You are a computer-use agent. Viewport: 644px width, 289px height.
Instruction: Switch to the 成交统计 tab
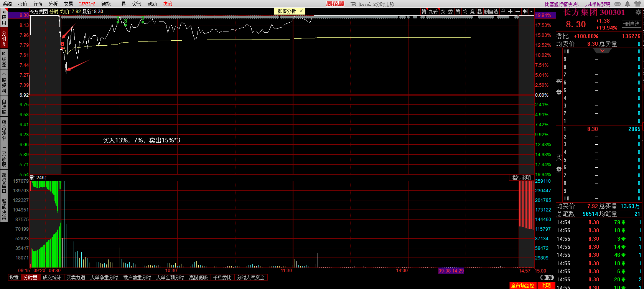(x=52, y=277)
